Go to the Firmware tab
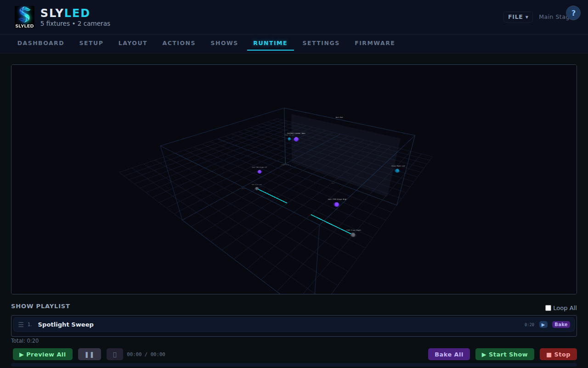This screenshot has width=588, height=368. pos(374,43)
